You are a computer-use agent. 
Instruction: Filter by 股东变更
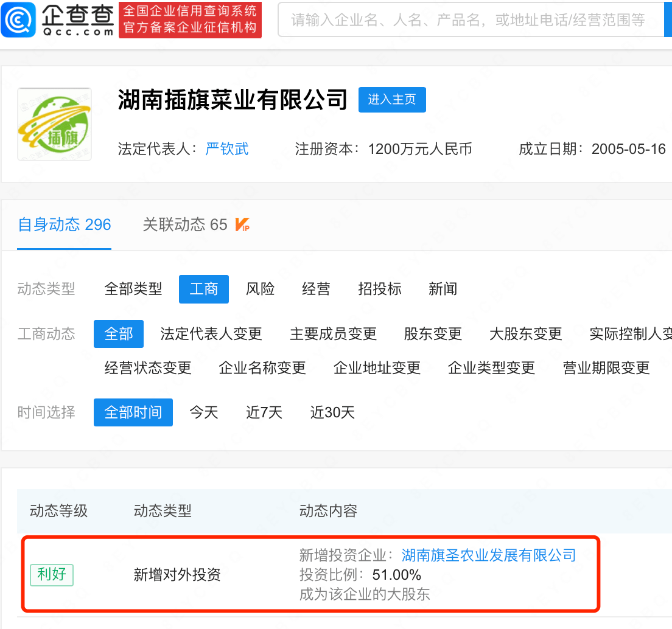[433, 334]
